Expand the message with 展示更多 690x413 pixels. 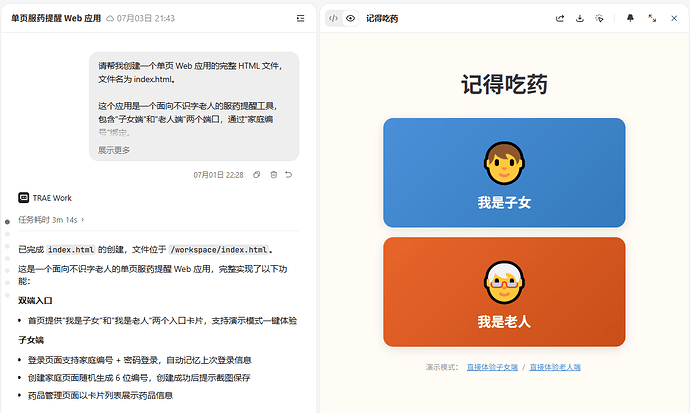[x=114, y=150]
